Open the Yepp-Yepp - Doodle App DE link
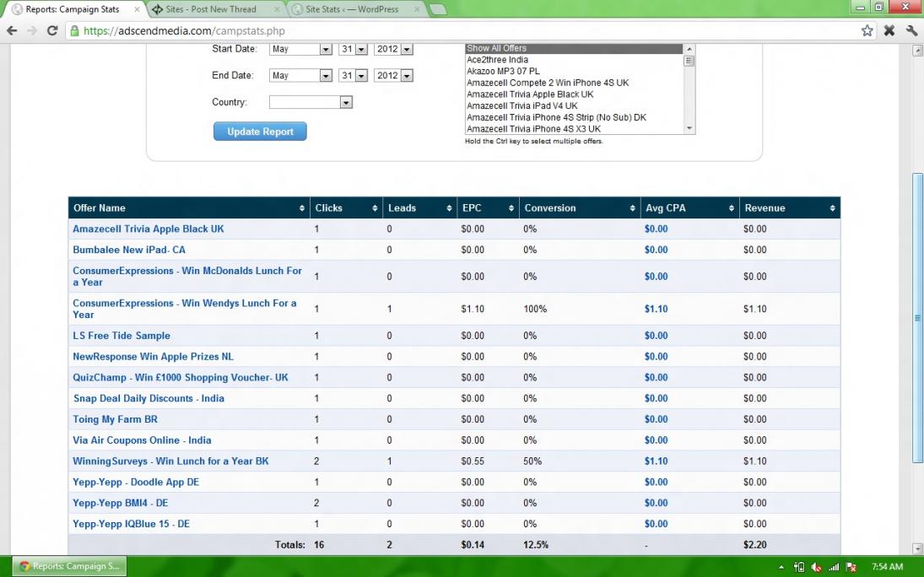The height and width of the screenshot is (577, 924). tap(136, 483)
